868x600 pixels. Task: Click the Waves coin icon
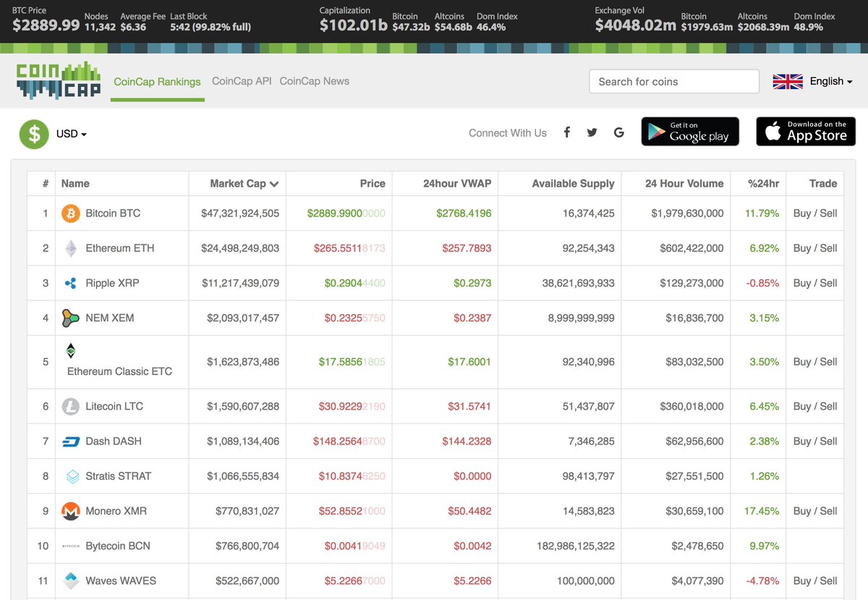(70, 580)
